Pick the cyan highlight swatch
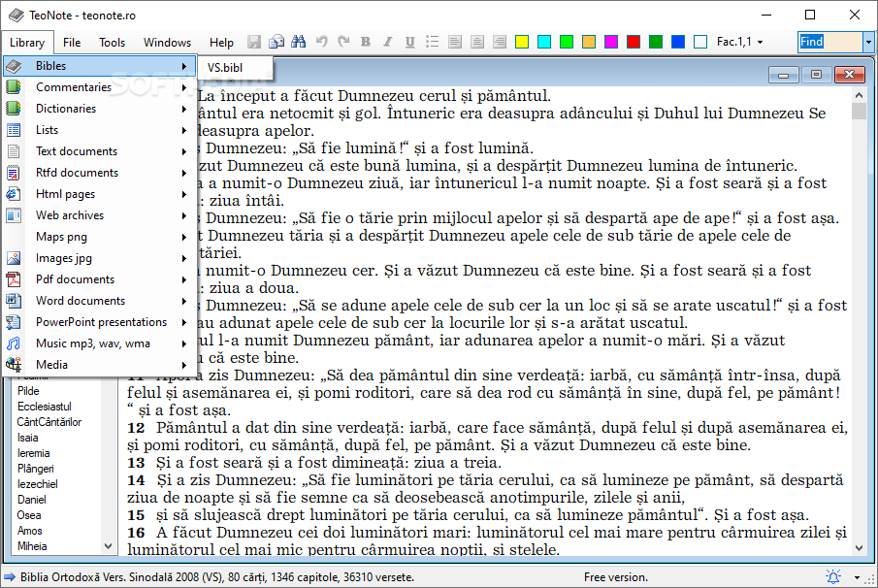 pos(544,42)
